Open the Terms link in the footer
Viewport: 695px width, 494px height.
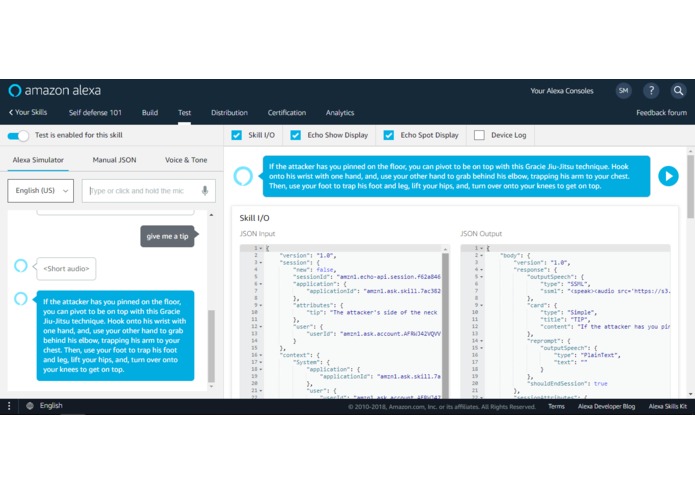[556, 406]
